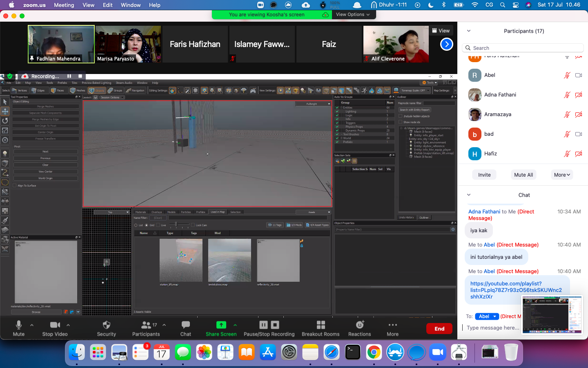Select the Meshes selection mode

point(78,90)
